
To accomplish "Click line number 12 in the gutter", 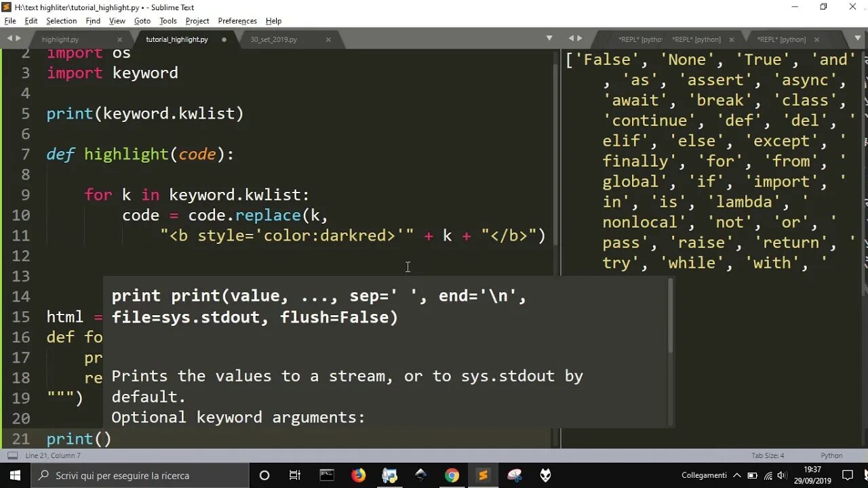I will pyautogui.click(x=21, y=256).
